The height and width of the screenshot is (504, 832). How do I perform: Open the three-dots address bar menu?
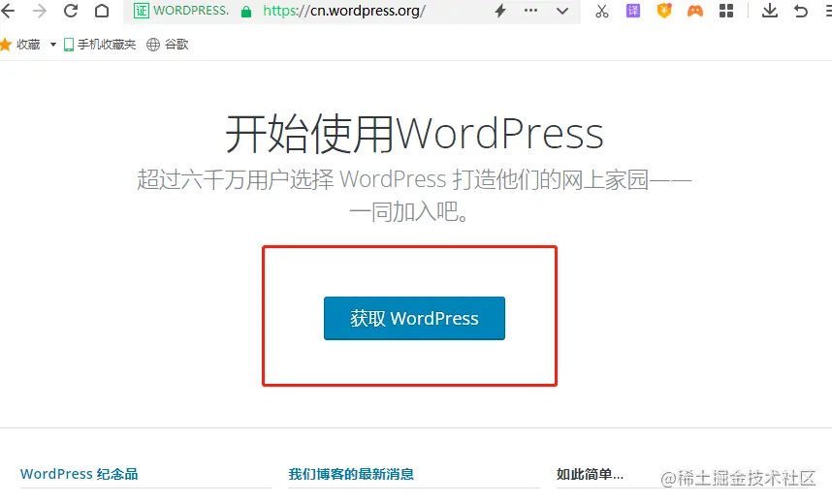pos(530,11)
